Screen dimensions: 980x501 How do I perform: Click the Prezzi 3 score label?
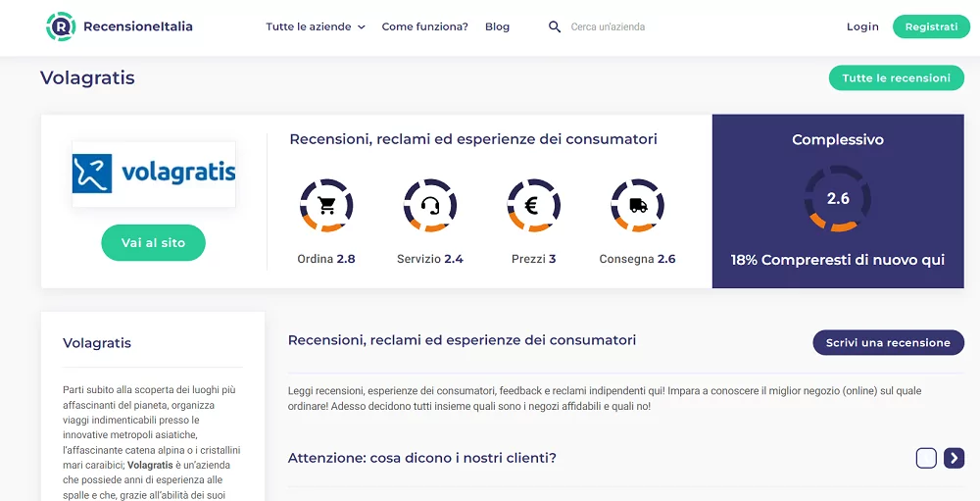(x=533, y=259)
